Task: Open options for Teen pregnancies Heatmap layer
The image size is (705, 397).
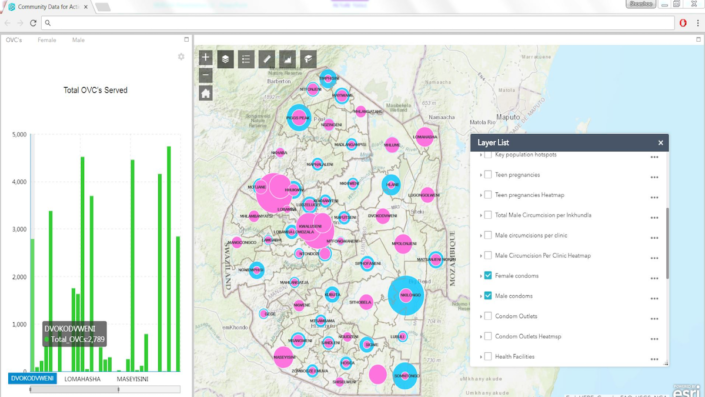Action: (654, 197)
